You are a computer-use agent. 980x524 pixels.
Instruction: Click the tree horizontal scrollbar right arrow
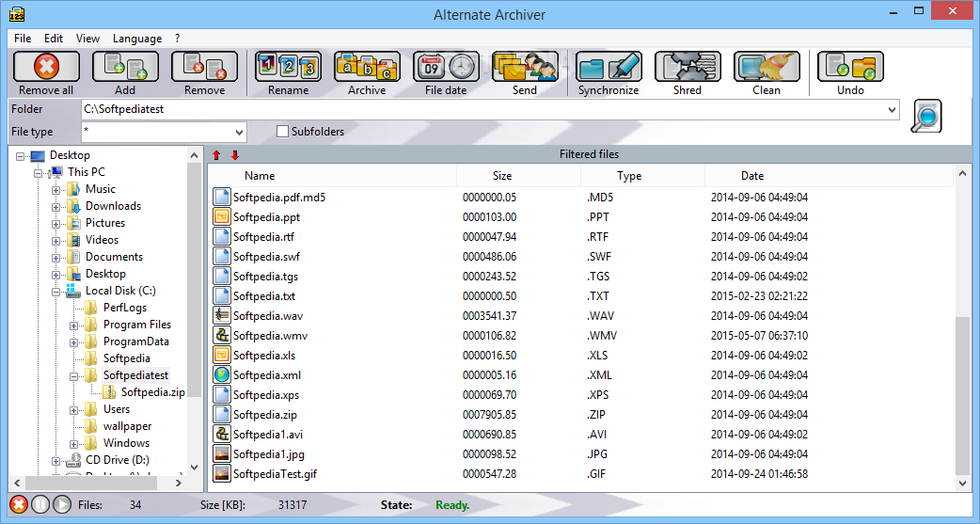(179, 483)
